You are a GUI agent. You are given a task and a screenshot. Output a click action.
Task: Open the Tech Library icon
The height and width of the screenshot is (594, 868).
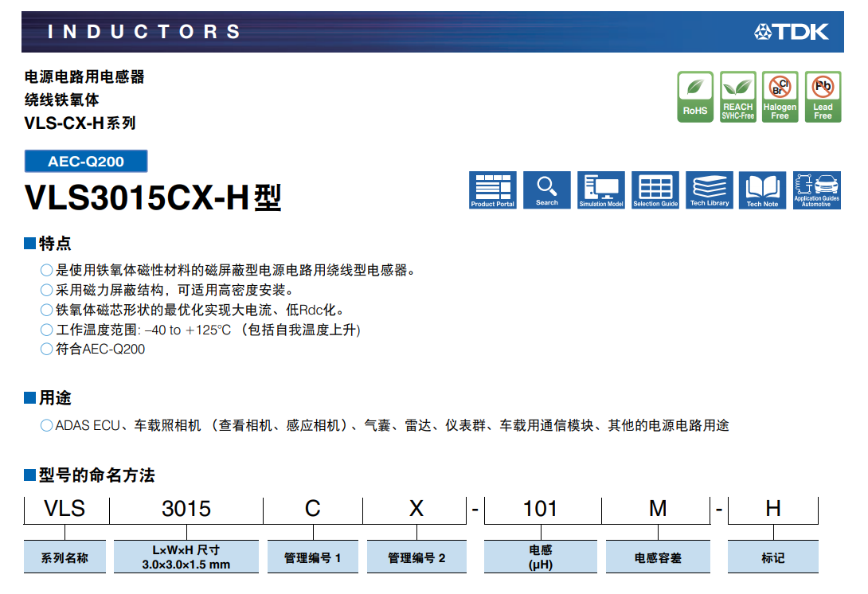tap(710, 190)
